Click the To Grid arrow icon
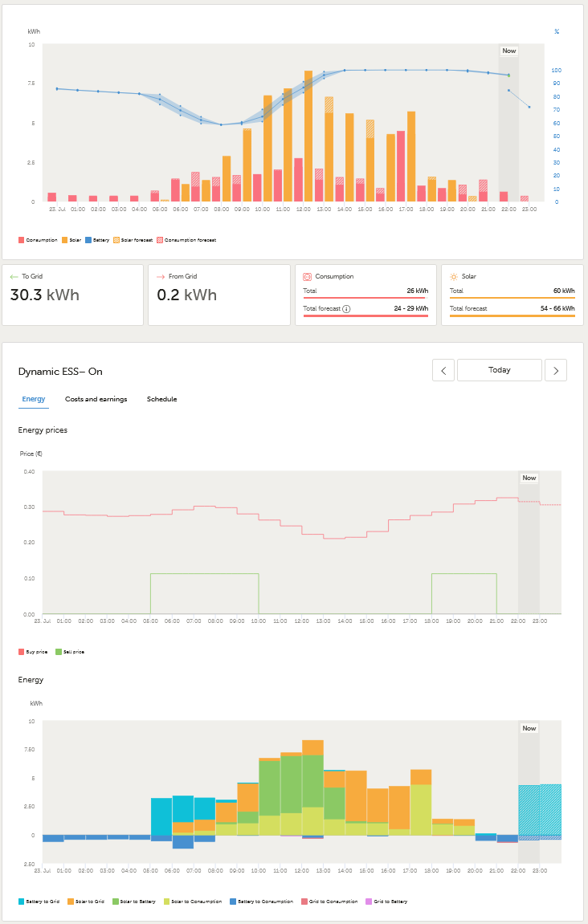The height and width of the screenshot is (924, 588). tap(14, 276)
